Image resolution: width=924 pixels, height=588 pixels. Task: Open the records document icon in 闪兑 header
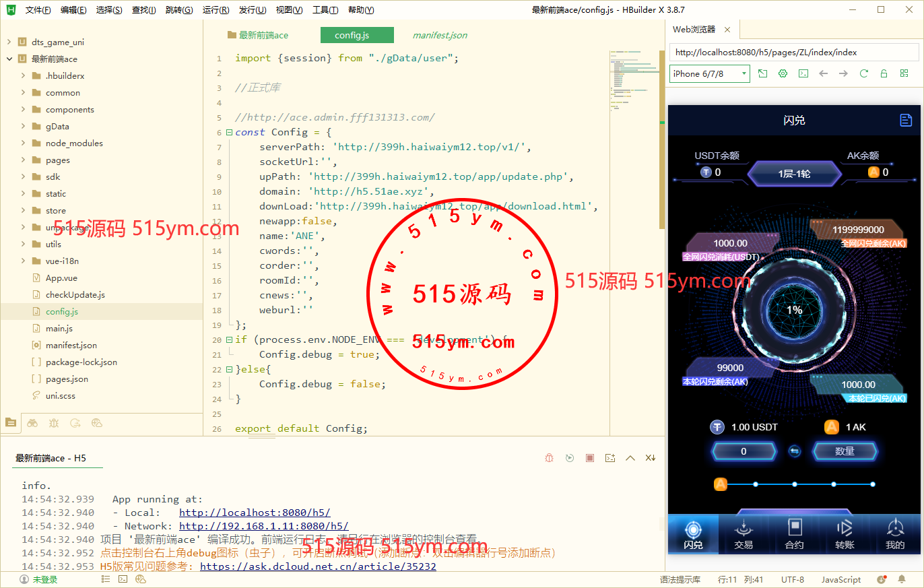(x=906, y=120)
